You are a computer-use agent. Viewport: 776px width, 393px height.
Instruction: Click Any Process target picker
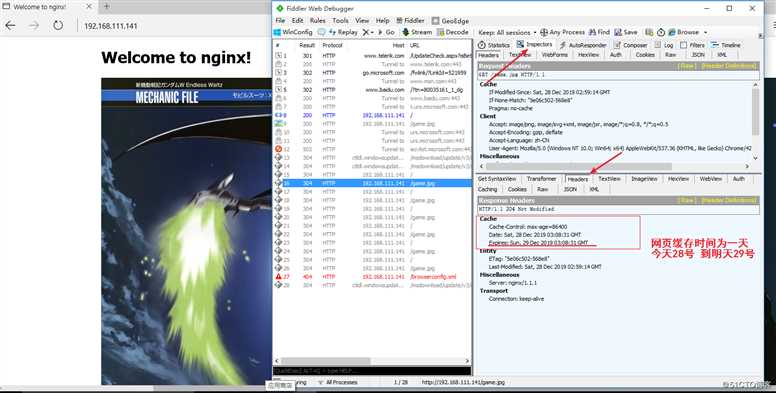[x=562, y=32]
